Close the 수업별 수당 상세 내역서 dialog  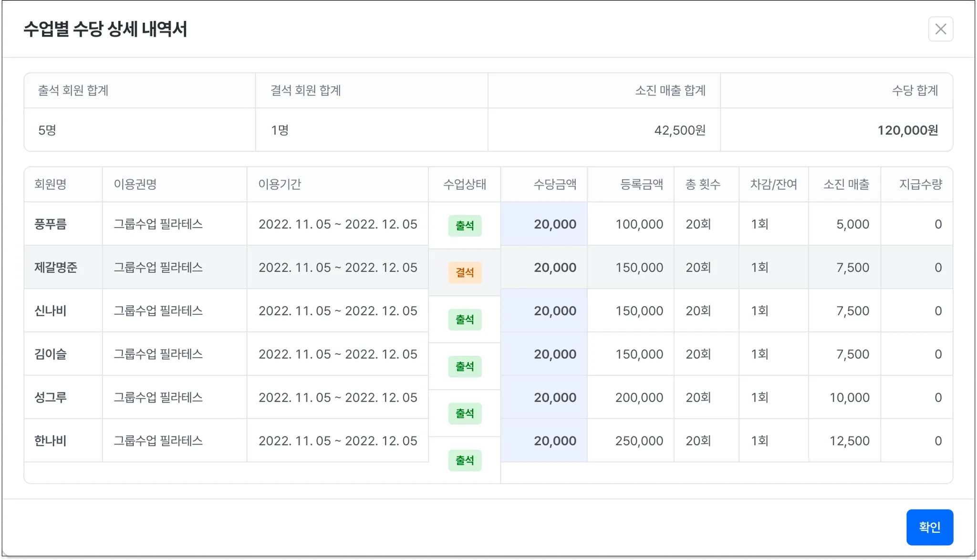click(x=940, y=29)
